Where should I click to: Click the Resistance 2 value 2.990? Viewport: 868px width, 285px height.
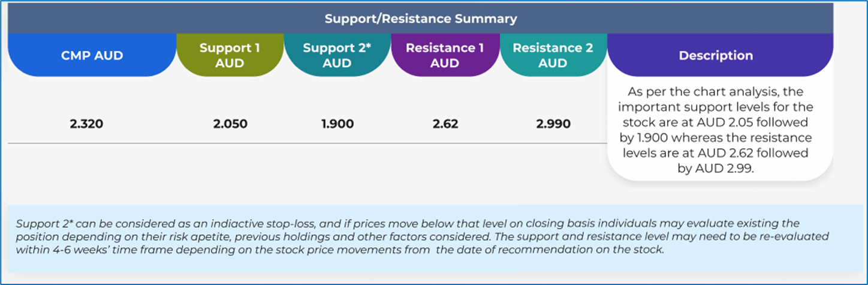click(553, 125)
